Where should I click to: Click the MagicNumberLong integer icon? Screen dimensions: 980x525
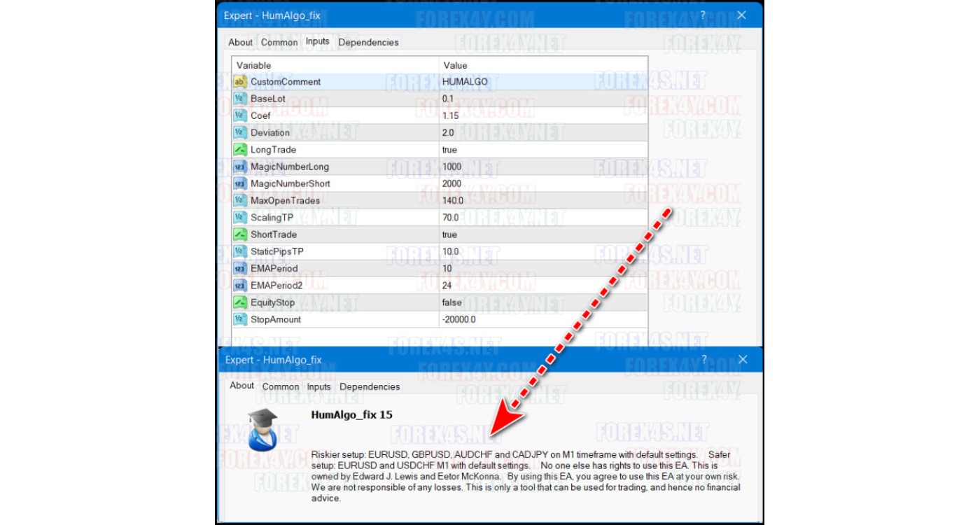point(239,167)
